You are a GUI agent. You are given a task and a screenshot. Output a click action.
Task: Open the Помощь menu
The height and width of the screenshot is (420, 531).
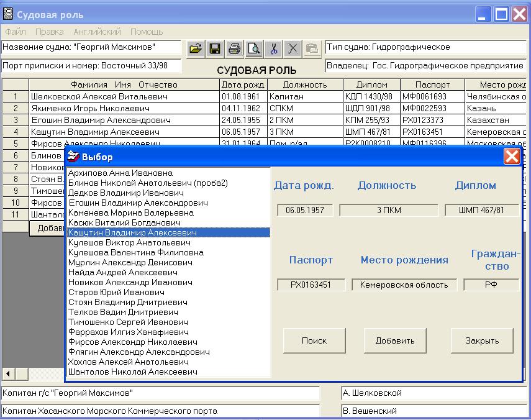point(147,32)
